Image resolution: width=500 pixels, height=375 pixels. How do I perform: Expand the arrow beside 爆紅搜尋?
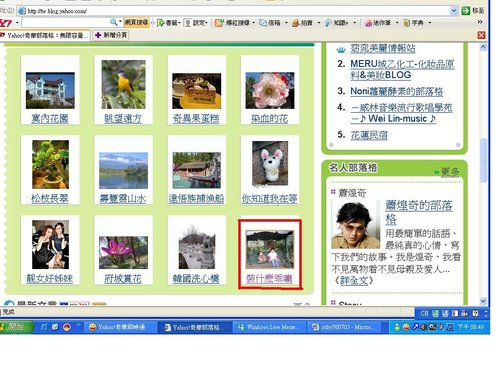coord(254,23)
